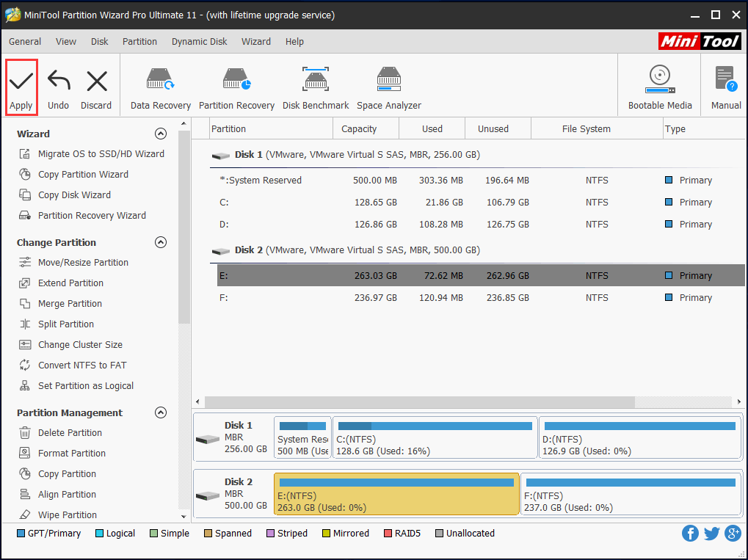
Task: Open the Dynamic Disk menu
Action: tap(199, 42)
